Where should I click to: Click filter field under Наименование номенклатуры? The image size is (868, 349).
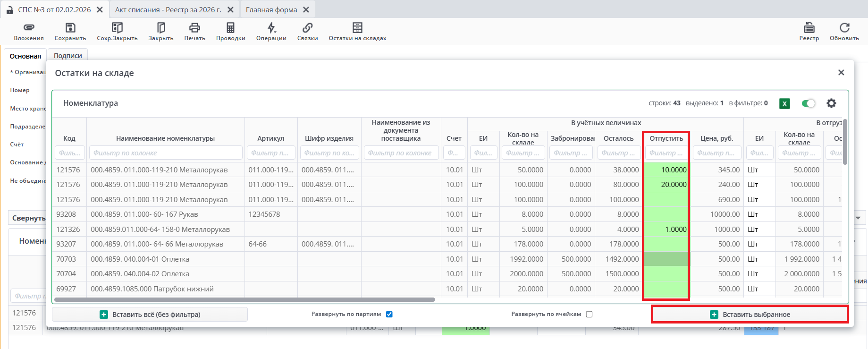[x=165, y=153]
